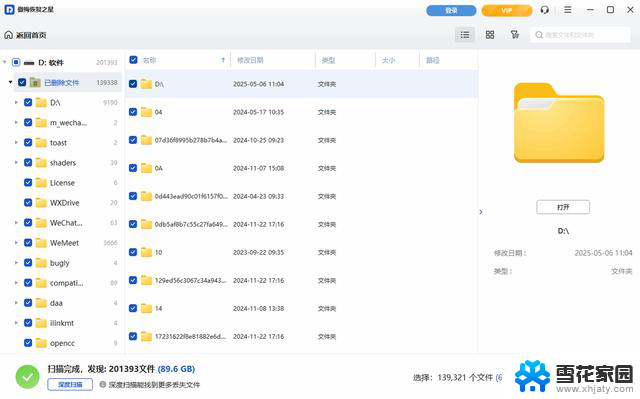Select the 0db5af8b7c55c27fa649... folder row

point(301,224)
